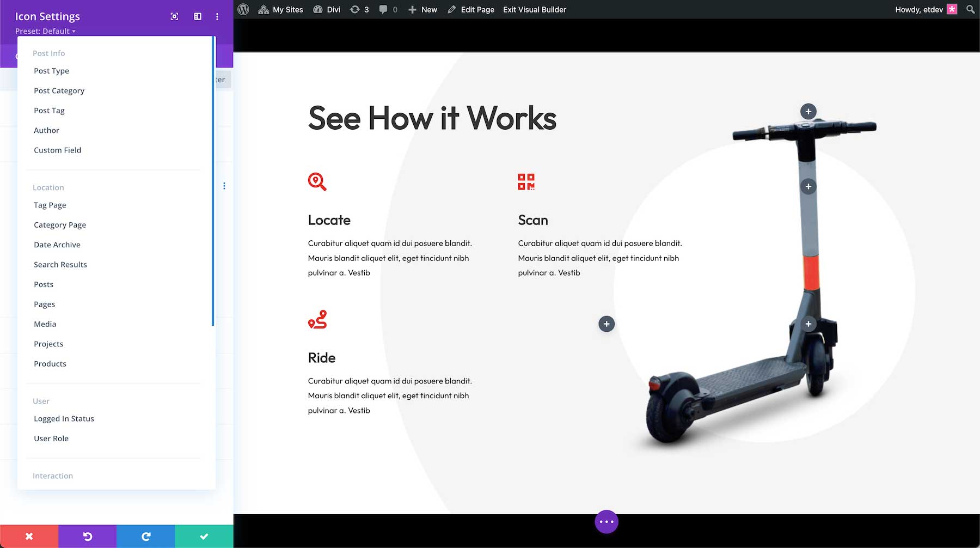This screenshot has width=980, height=548.
Task: Click the undo arrow icon at modal bottom
Action: coord(87,535)
